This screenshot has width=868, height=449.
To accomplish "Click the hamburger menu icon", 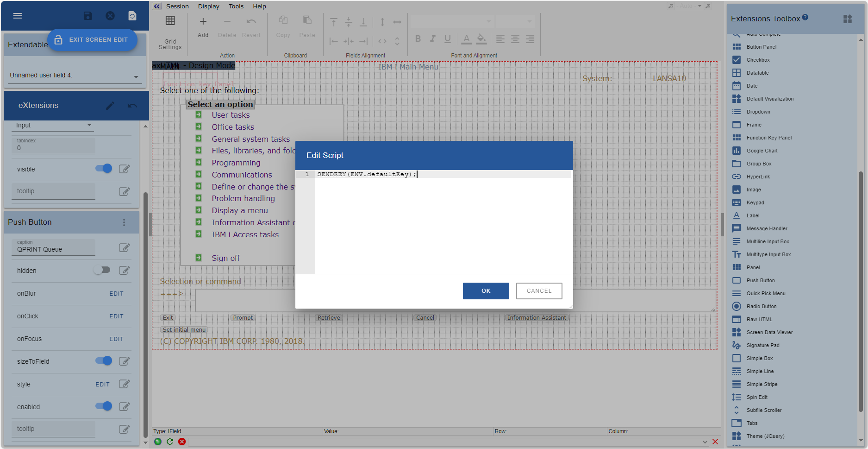I will coord(18,16).
